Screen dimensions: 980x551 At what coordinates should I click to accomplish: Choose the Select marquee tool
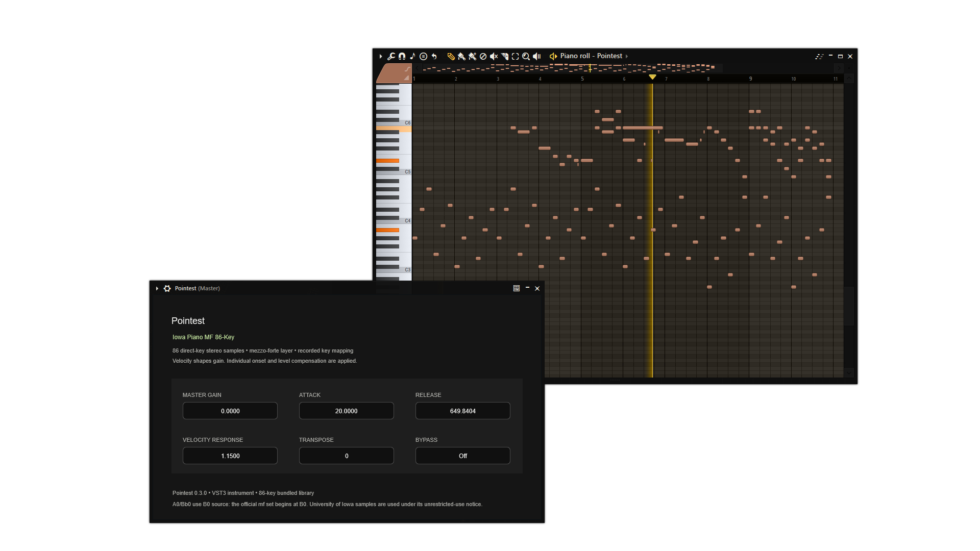pos(516,56)
